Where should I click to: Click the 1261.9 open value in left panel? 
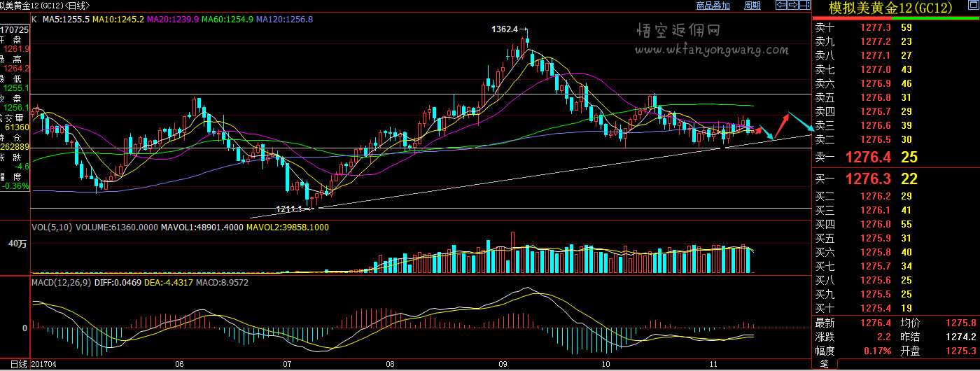tap(17, 49)
